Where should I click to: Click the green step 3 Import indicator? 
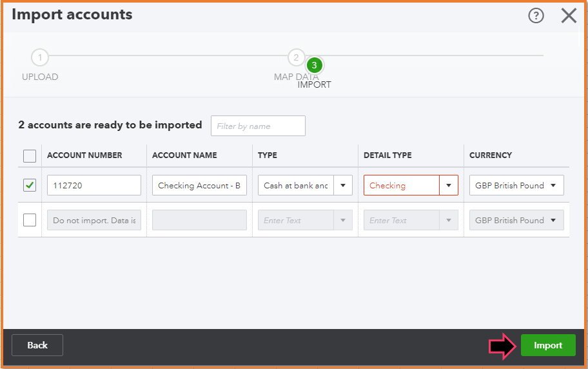point(314,65)
